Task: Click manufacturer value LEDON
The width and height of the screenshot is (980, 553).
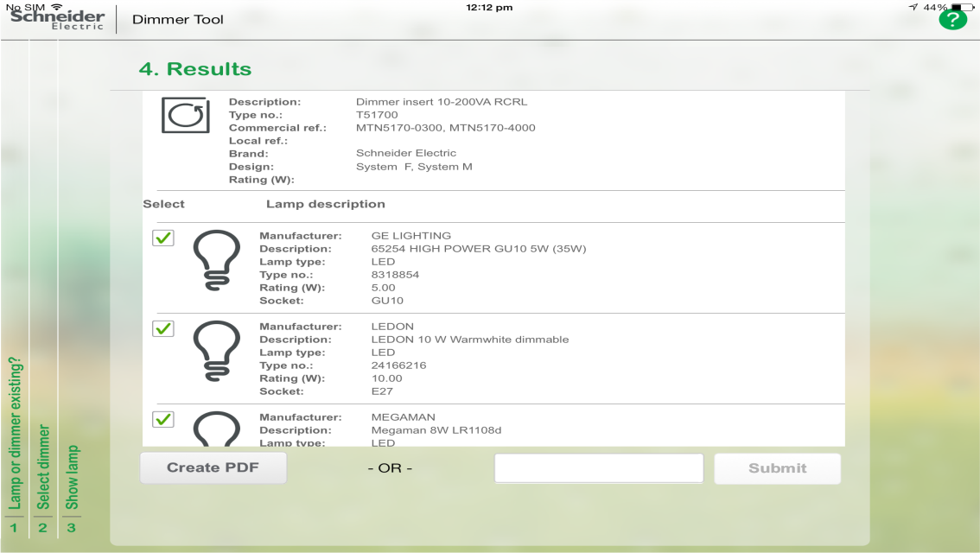Action: point(392,327)
